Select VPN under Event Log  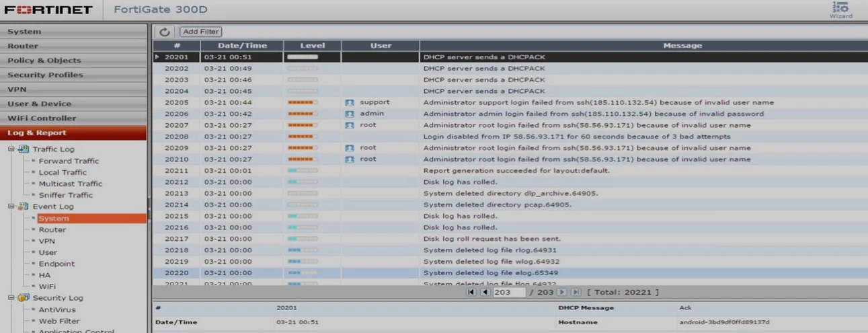tap(47, 241)
